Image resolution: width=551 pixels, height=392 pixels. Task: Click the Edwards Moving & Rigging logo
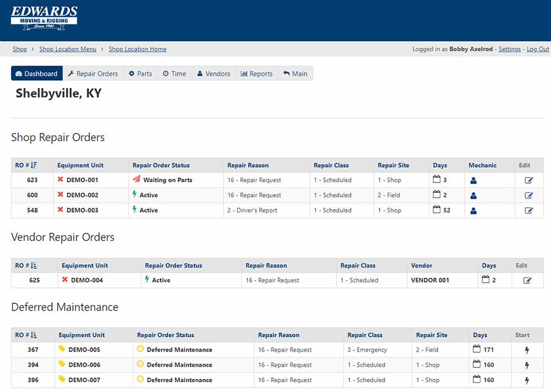[x=44, y=18]
